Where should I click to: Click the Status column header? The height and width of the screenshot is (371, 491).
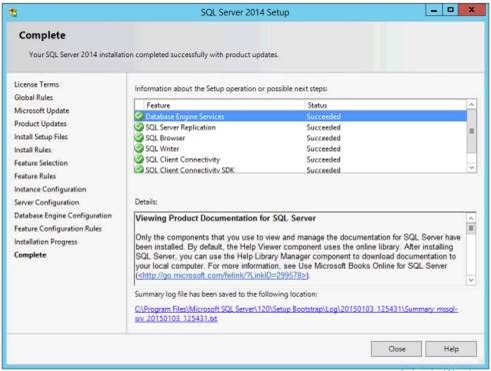coord(317,105)
